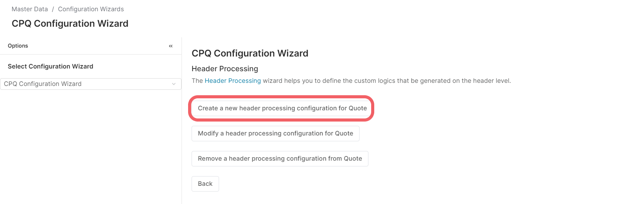This screenshot has width=644, height=204.
Task: Create a new header processing configuration for Quote
Action: 282,108
